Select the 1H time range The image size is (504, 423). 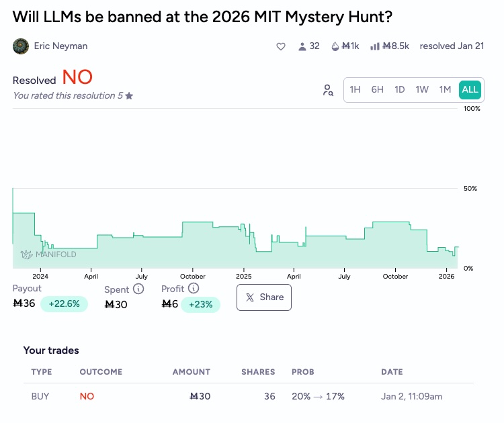coord(355,90)
